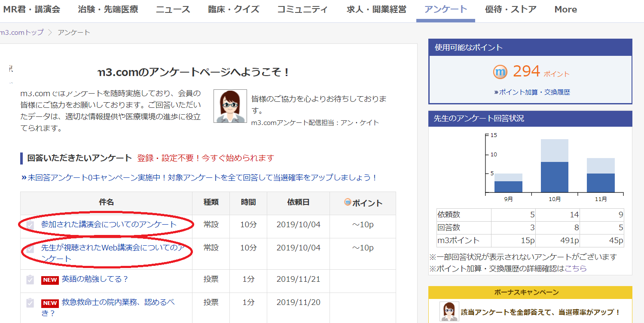Click the 45p m3ポイント cell
The width and height of the screenshot is (644, 323).
point(602,241)
